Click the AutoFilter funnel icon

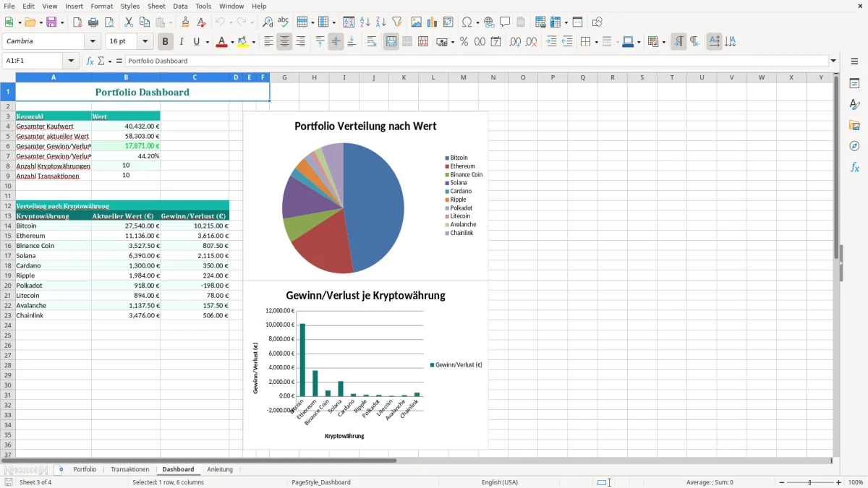397,22
